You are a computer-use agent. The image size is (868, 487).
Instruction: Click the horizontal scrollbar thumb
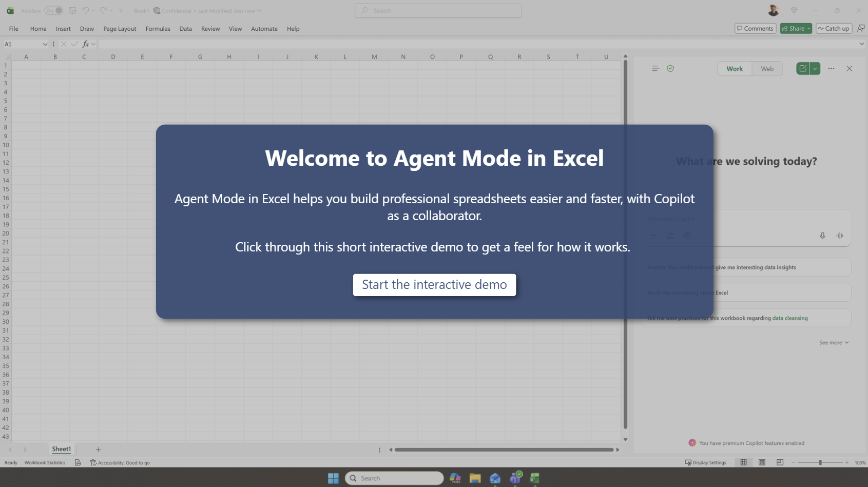pyautogui.click(x=504, y=450)
